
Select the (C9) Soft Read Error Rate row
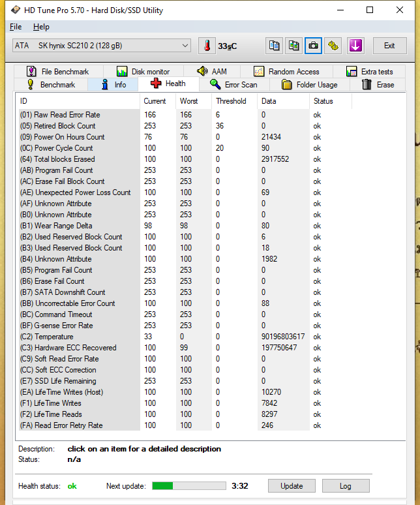point(185,359)
